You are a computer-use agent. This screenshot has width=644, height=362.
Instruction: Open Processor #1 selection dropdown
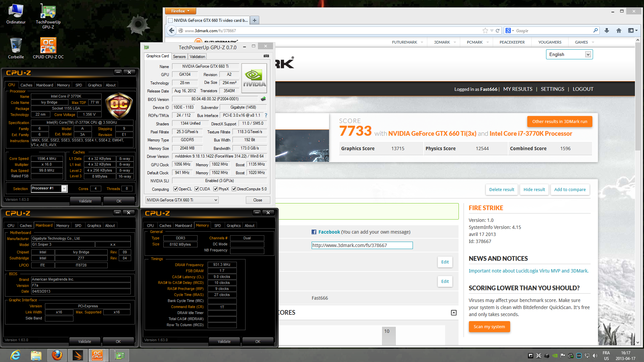coord(49,189)
